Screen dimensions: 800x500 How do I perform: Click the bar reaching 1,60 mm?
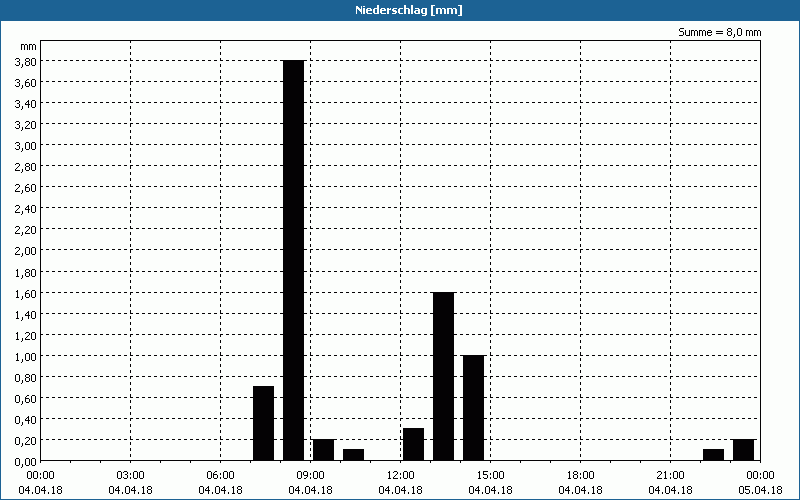point(443,377)
